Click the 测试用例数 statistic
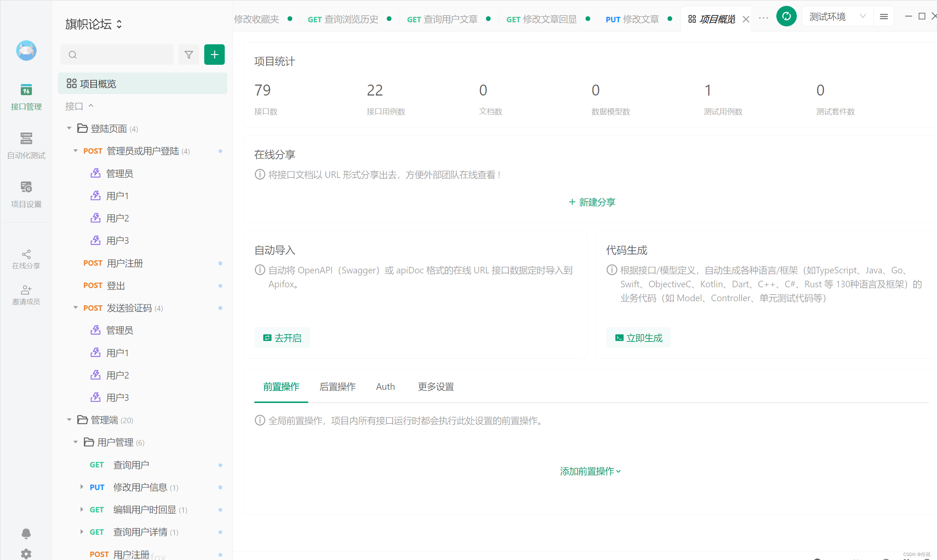 tap(723, 99)
